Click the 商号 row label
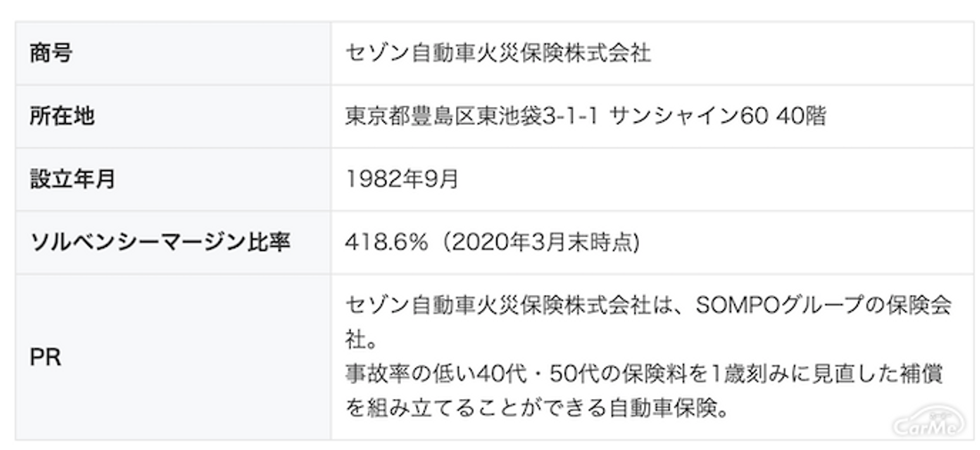 (50, 53)
